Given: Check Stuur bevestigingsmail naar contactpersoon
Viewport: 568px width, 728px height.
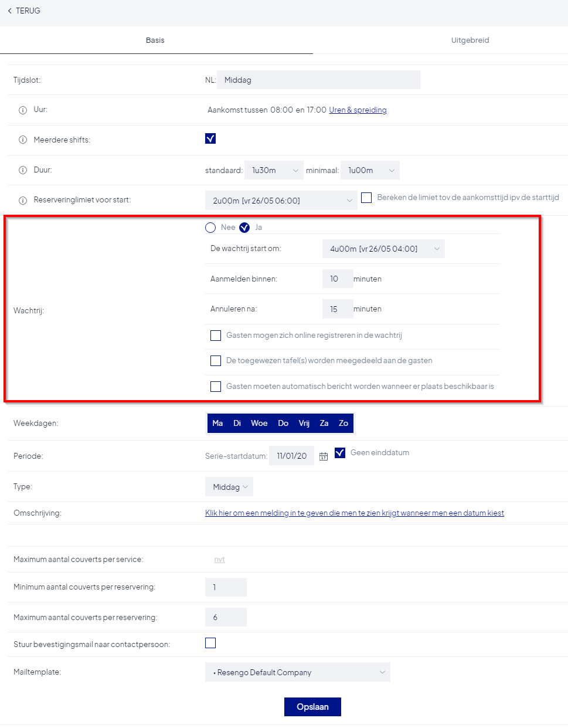Looking at the screenshot, I should [x=210, y=643].
